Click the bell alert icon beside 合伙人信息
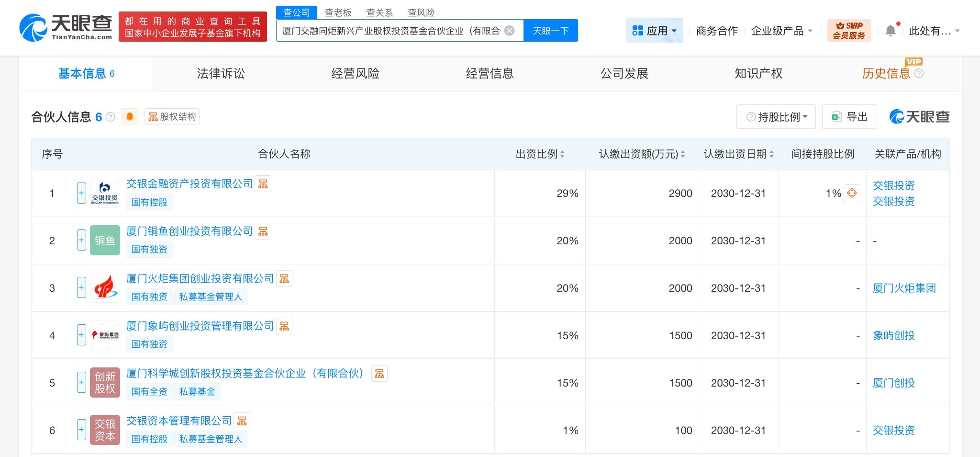980x457 pixels. pyautogui.click(x=130, y=117)
